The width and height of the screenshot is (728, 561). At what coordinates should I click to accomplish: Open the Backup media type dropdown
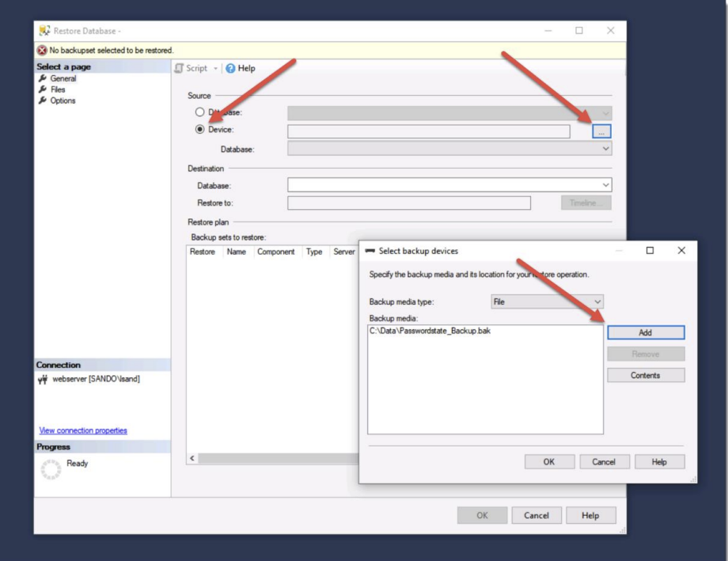click(x=547, y=301)
